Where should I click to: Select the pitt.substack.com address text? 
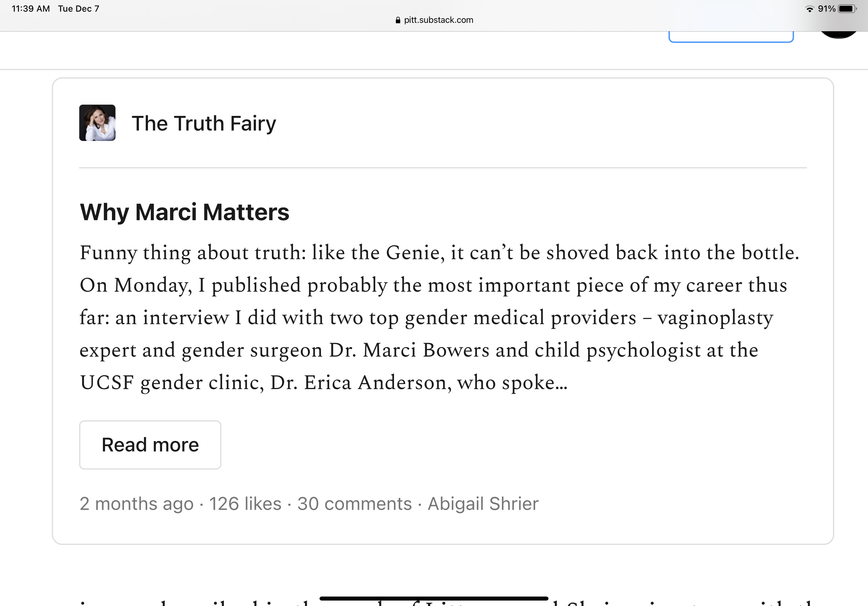click(438, 20)
